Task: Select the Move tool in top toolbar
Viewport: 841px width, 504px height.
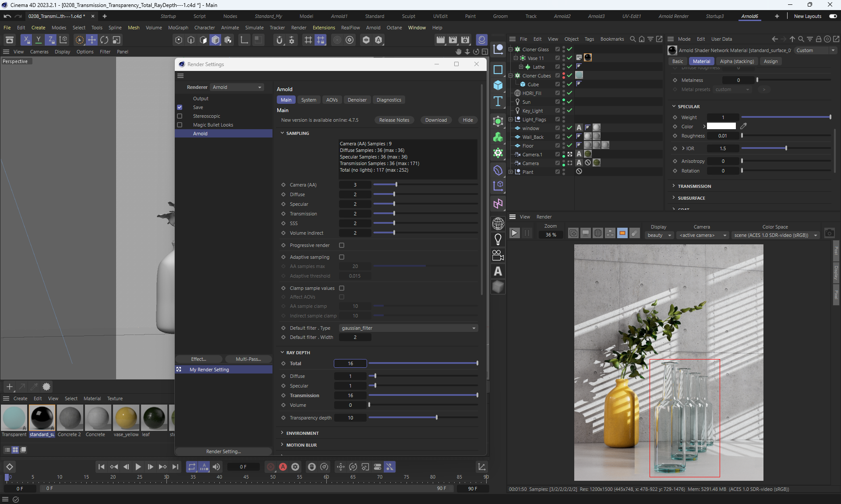Action: click(92, 40)
